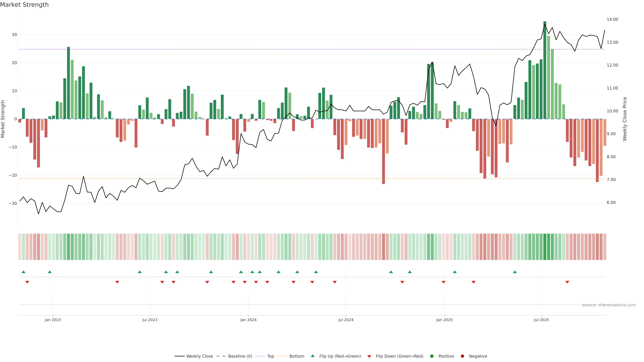The image size is (644, 362).
Task: Click the green Positive legend dot
Action: 432,356
